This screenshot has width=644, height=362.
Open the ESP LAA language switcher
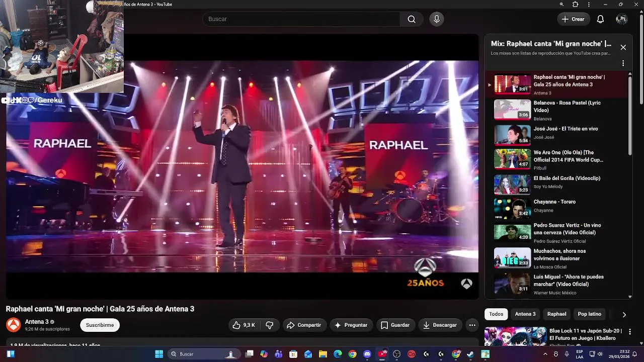coord(580,354)
